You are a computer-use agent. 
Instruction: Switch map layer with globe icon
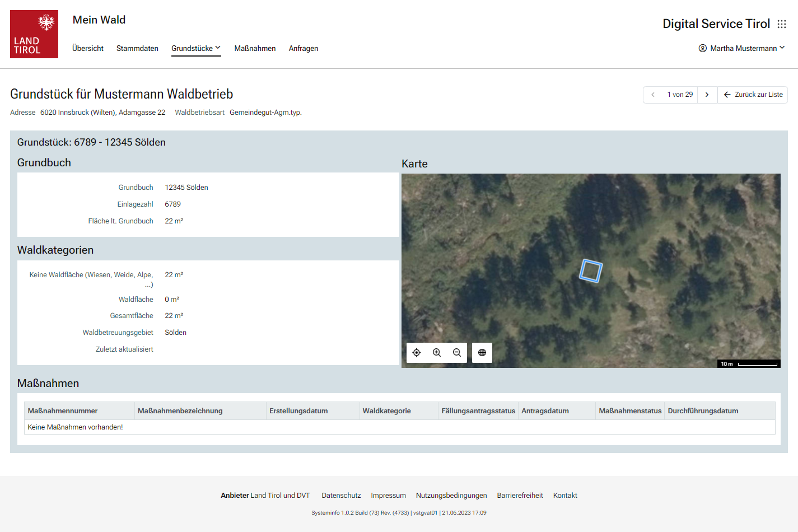point(482,353)
